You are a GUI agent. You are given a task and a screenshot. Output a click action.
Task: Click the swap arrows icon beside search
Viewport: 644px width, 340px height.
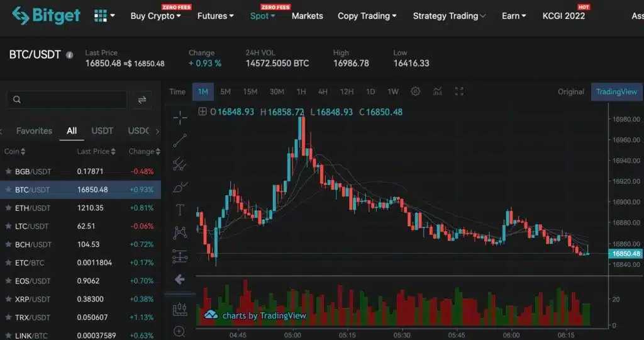click(142, 99)
